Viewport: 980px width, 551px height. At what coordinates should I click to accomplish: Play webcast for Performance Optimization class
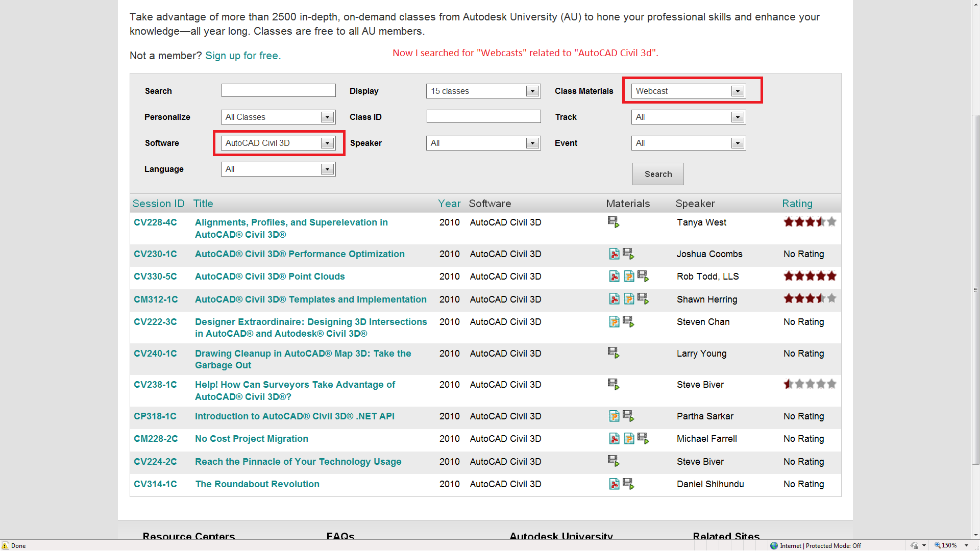pyautogui.click(x=628, y=254)
